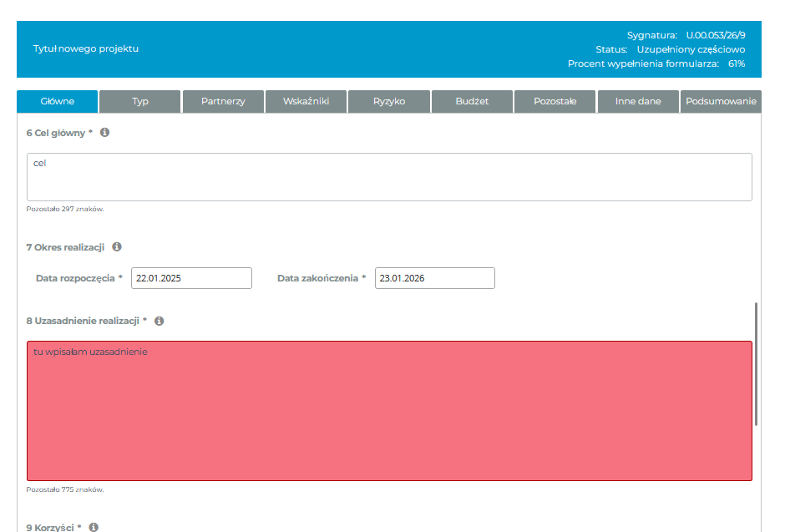Click the 61% form completion value
The width and height of the screenshot is (785, 532).
click(x=737, y=63)
